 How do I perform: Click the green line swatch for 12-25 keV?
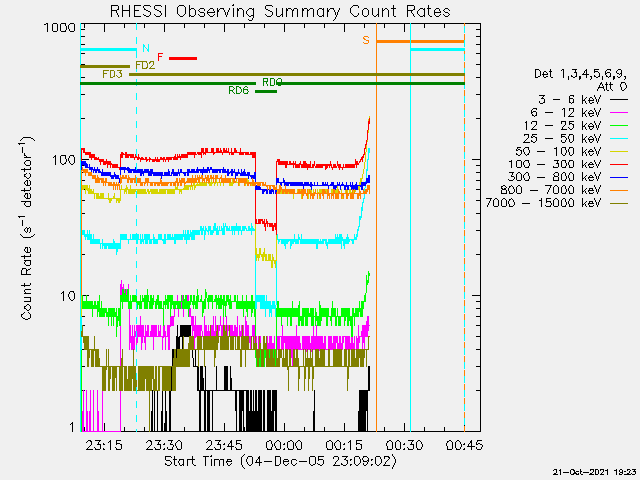[619, 125]
